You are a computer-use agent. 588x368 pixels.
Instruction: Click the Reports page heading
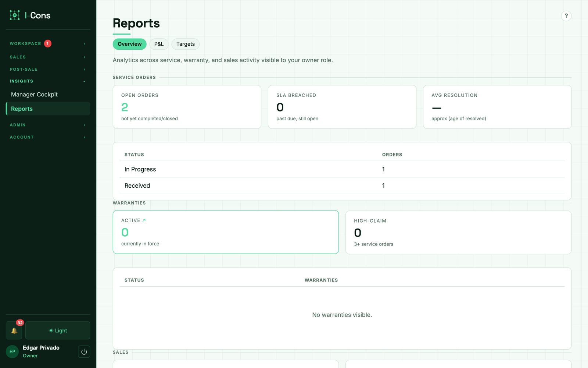136,23
